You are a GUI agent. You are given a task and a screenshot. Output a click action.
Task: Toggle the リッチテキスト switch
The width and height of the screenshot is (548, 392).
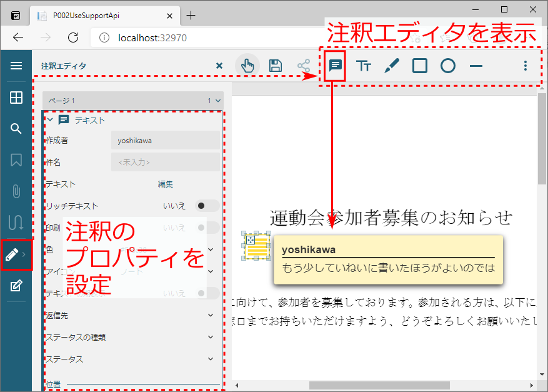click(207, 206)
